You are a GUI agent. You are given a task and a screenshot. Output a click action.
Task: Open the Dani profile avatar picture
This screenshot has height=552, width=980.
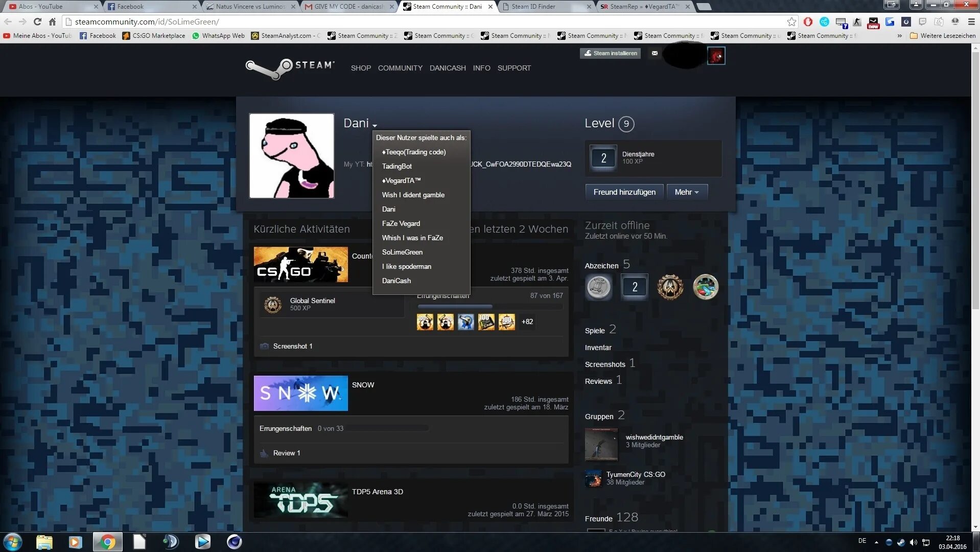point(292,156)
